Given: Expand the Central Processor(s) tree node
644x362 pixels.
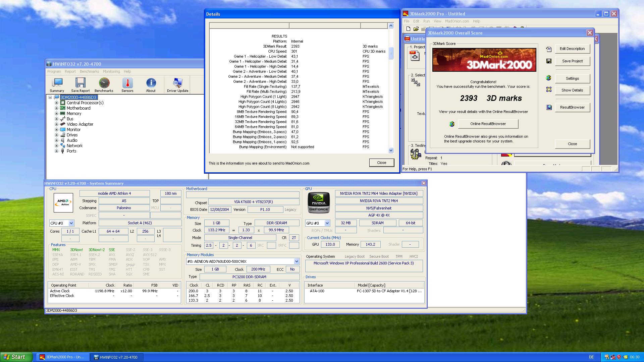Looking at the screenshot, I should 57,103.
